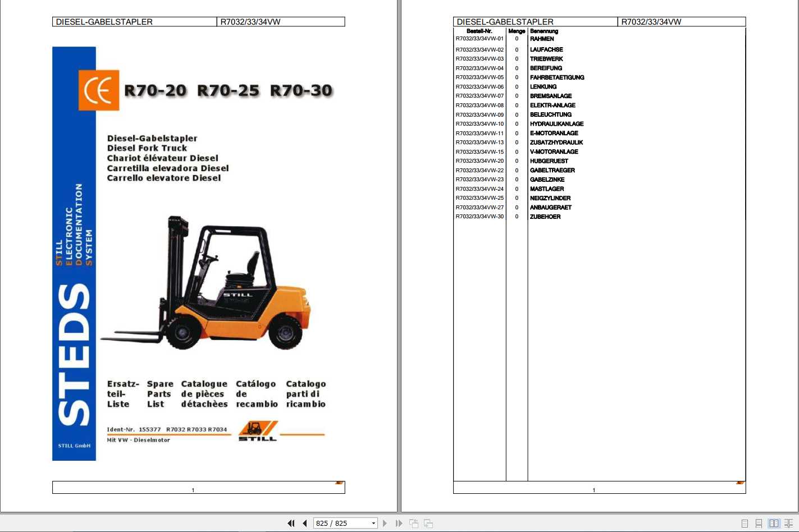
Task: Click order number R7032/33/34VW-01
Action: pyautogui.click(x=480, y=39)
